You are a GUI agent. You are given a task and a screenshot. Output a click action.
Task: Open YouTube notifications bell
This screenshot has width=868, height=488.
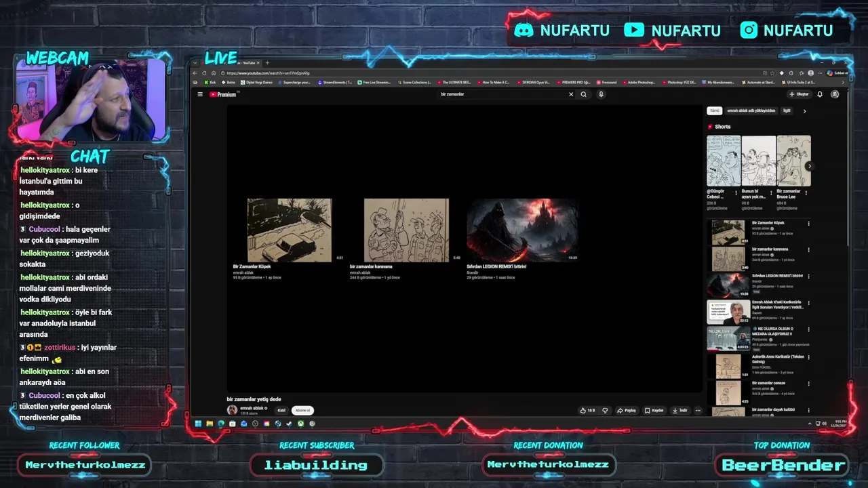[x=820, y=94]
